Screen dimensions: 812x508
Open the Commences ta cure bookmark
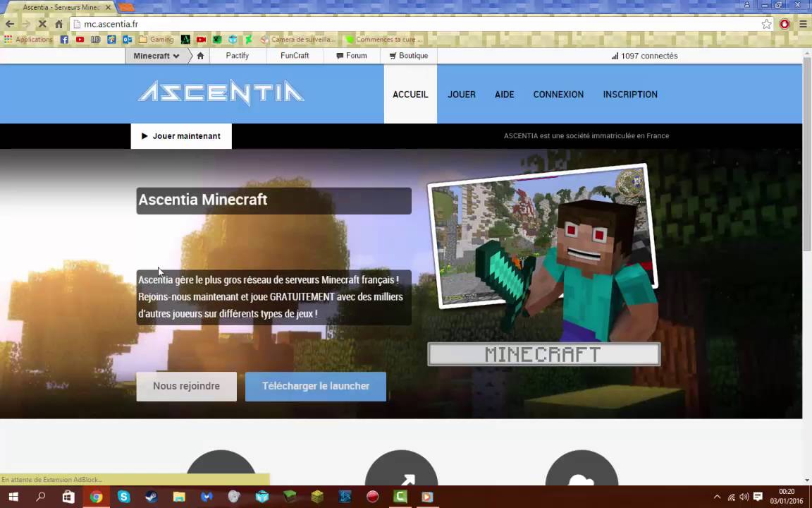[384, 40]
